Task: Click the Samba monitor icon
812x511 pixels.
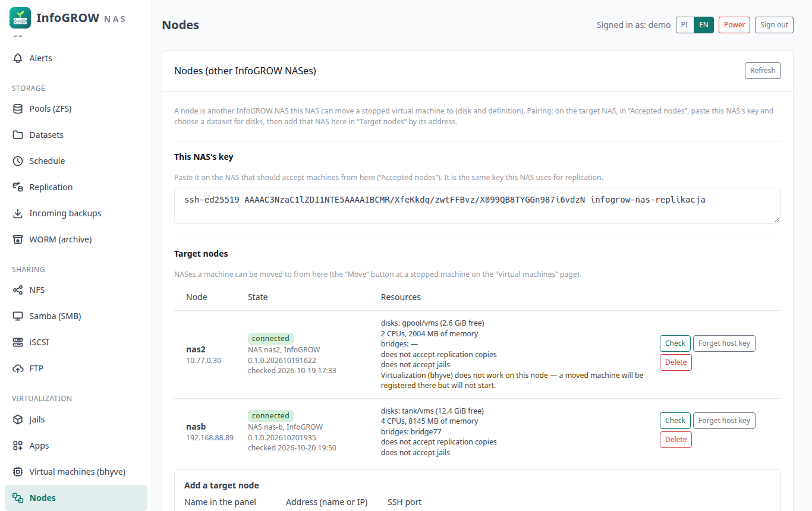Action: [18, 316]
